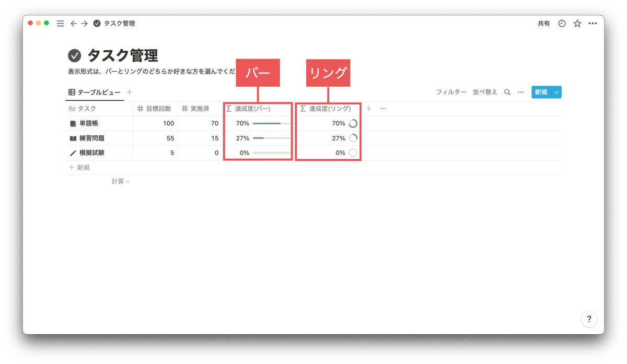Go back with the left arrow
Screen dimensions: 627x364
point(74,24)
